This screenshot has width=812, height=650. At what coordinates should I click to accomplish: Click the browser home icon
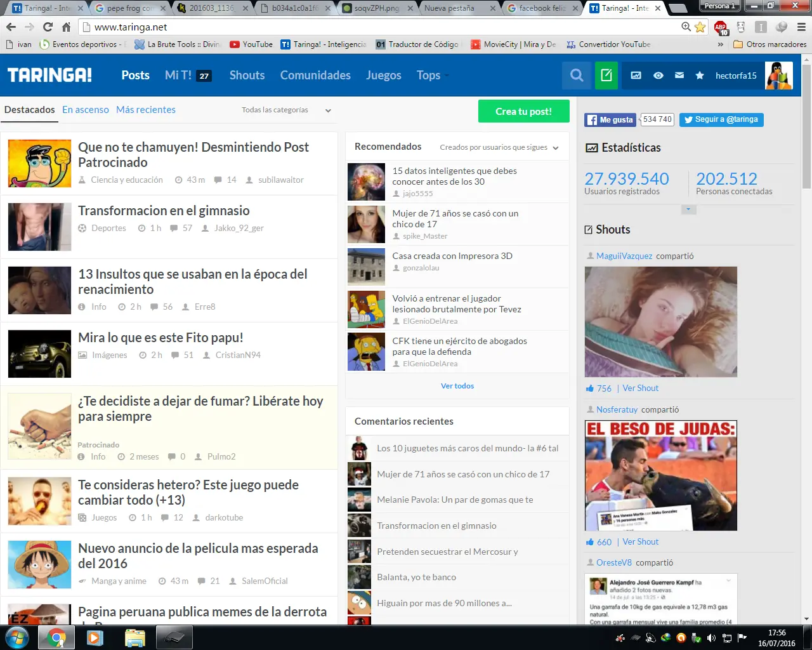click(66, 27)
